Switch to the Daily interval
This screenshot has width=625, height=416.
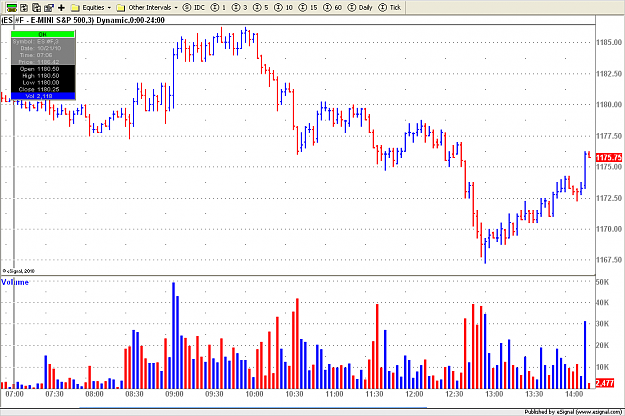click(x=360, y=7)
